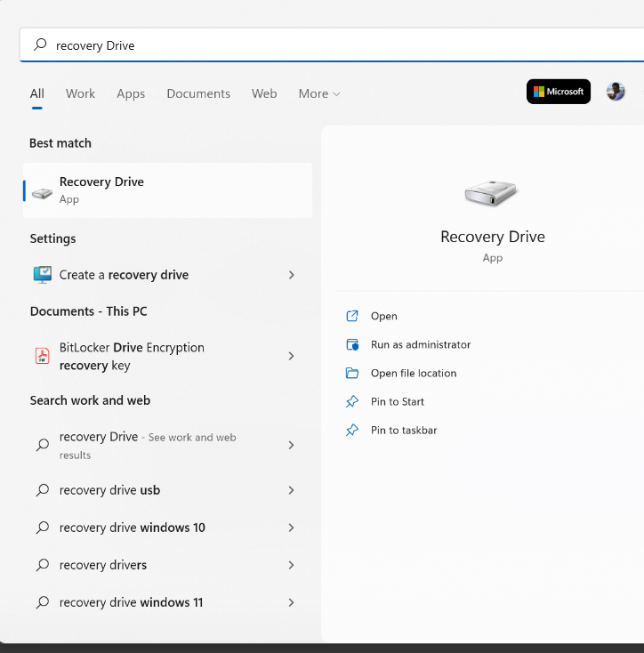Image resolution: width=644 pixels, height=653 pixels.
Task: Expand chevron for 'recovery drive usb'
Action: pos(292,490)
